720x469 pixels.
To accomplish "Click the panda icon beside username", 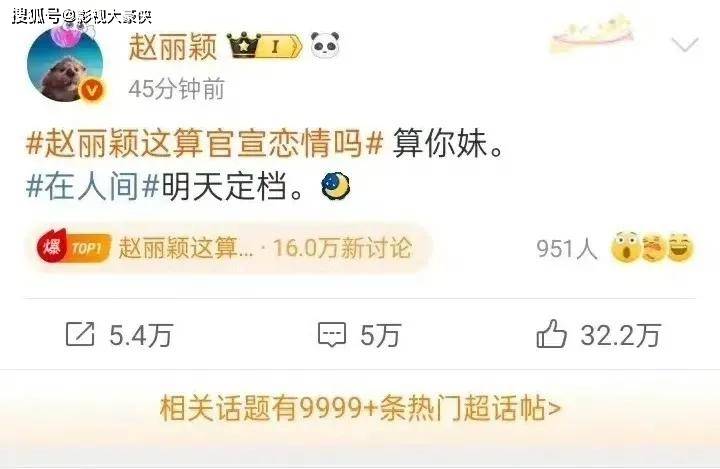I will [x=325, y=45].
